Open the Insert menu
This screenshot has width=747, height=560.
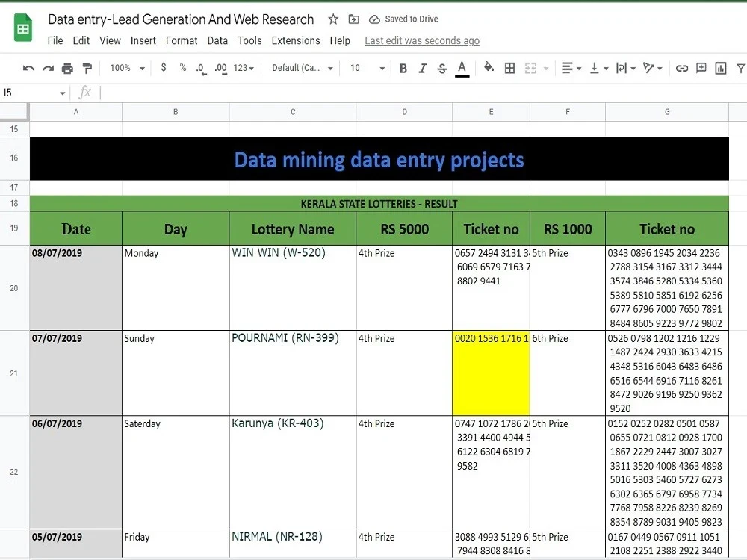pyautogui.click(x=143, y=40)
